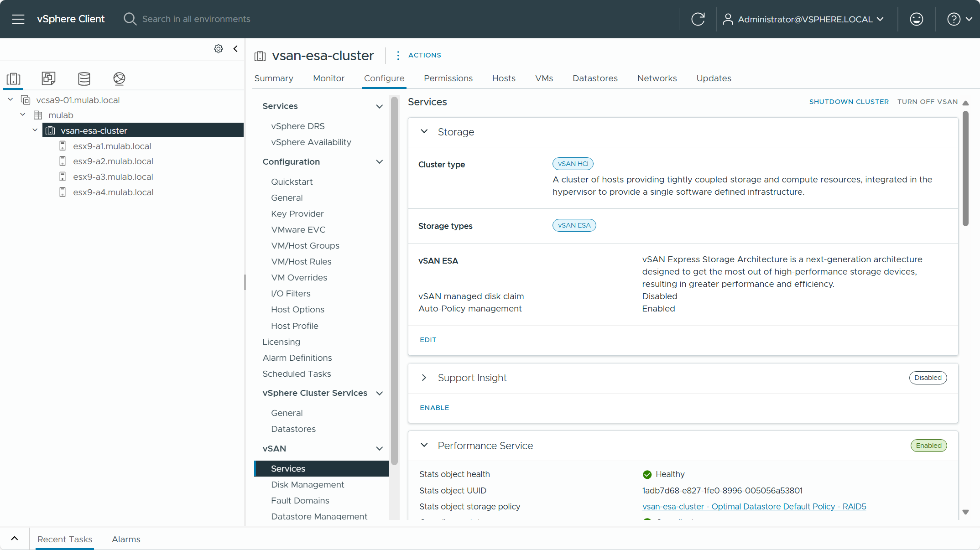Collapse the navigation sidebar with arrow

235,49
